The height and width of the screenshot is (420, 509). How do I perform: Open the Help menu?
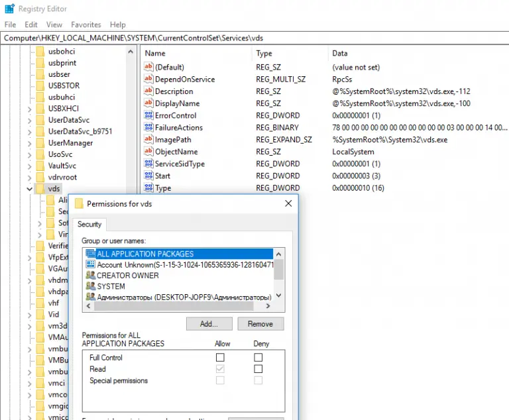click(x=117, y=25)
